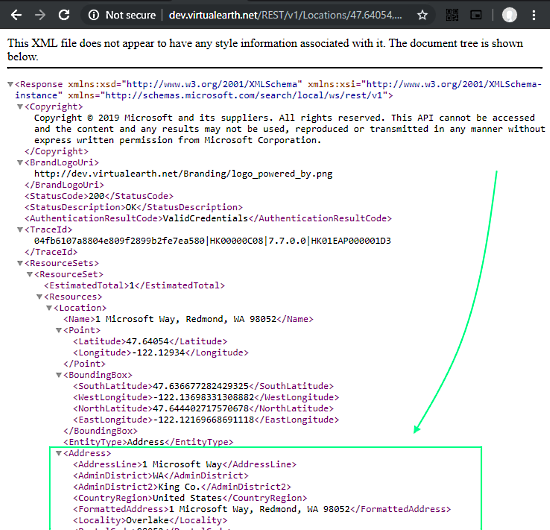Click the EntityType Address line
This screenshot has width=550, height=530.
click(148, 442)
